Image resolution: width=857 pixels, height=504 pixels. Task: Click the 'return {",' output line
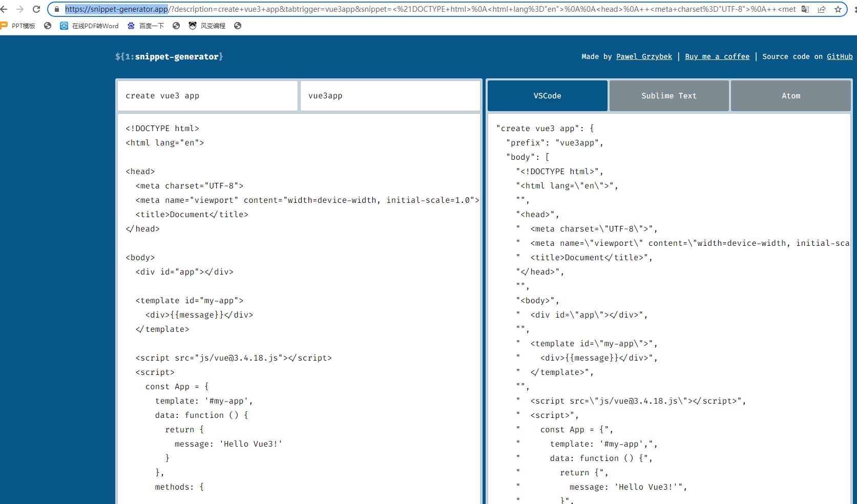click(x=562, y=473)
